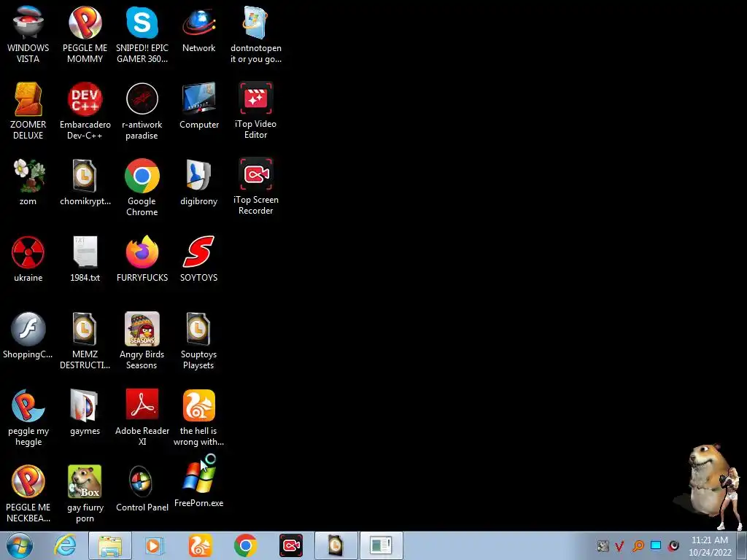Viewport: 747px width, 560px height.
Task: Open the clock showing 11:21 AM
Action: click(x=710, y=545)
